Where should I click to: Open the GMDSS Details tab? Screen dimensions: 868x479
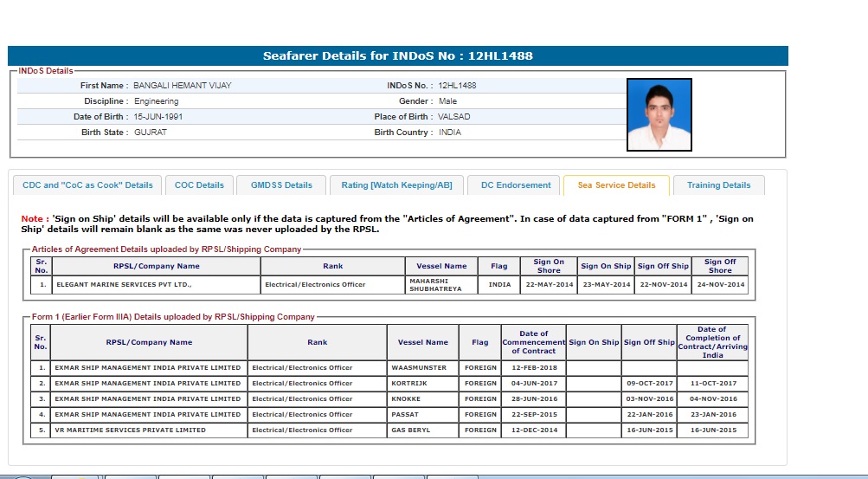[281, 185]
